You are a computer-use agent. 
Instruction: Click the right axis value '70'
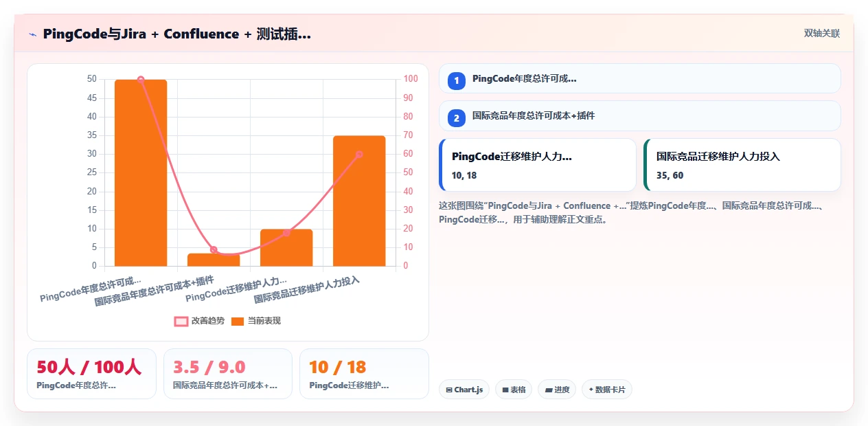(x=409, y=135)
